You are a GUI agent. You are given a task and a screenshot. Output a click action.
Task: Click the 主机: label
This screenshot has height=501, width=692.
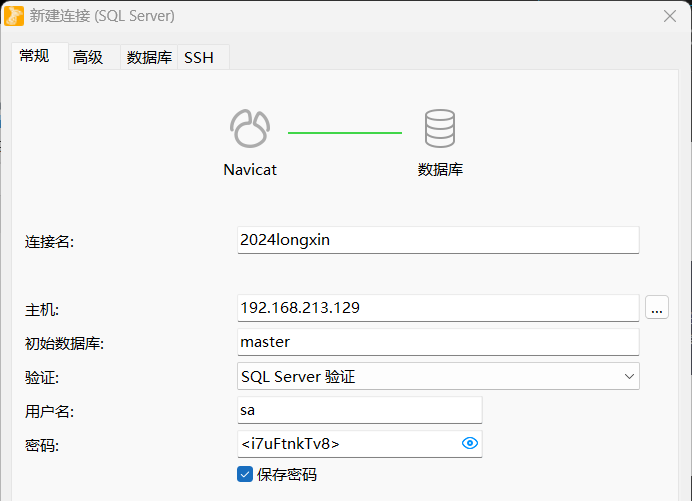pos(42,310)
